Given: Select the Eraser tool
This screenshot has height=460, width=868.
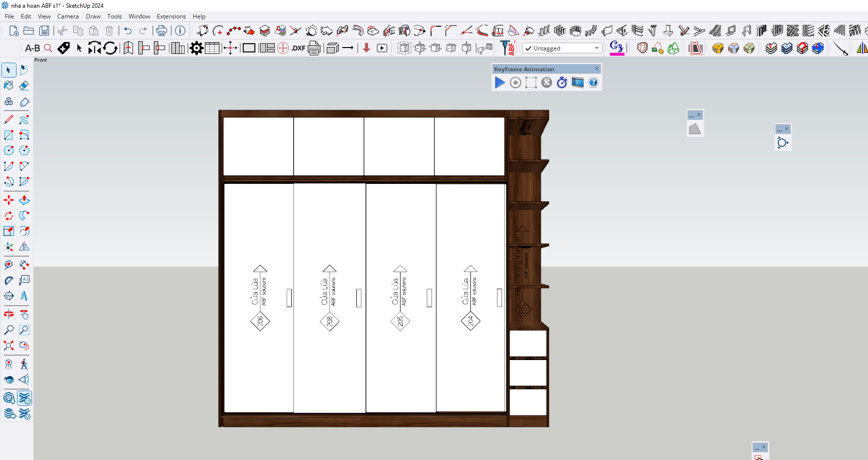Looking at the screenshot, I should [x=24, y=86].
